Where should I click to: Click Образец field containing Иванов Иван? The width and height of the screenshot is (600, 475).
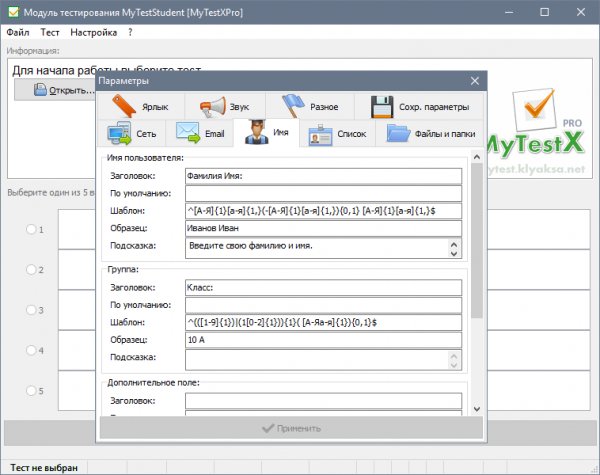[x=323, y=228]
